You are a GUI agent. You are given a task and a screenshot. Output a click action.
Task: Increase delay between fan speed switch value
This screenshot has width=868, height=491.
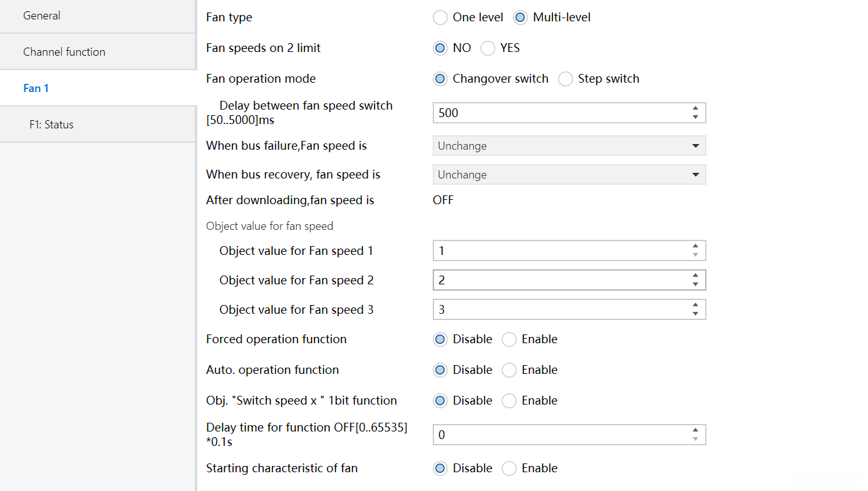click(x=695, y=108)
